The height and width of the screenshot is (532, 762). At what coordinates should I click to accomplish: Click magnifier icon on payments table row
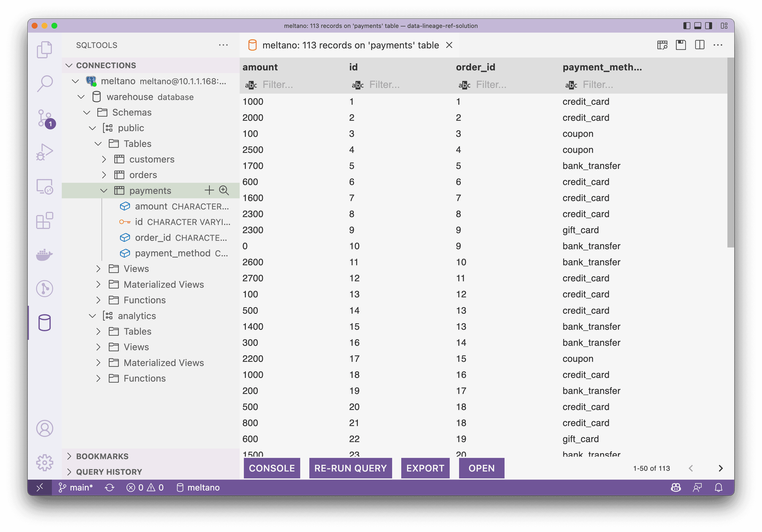(x=224, y=190)
